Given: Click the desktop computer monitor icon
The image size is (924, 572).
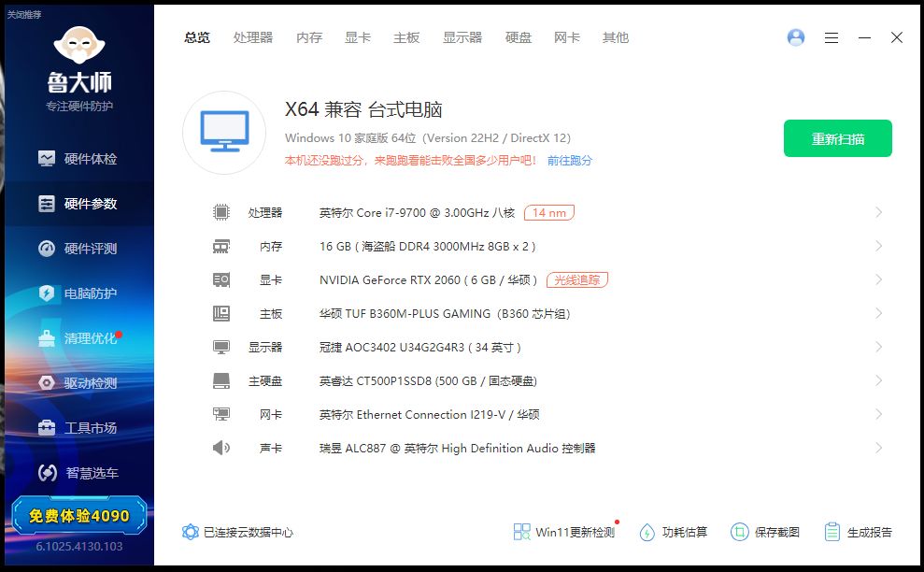Looking at the screenshot, I should (x=224, y=132).
